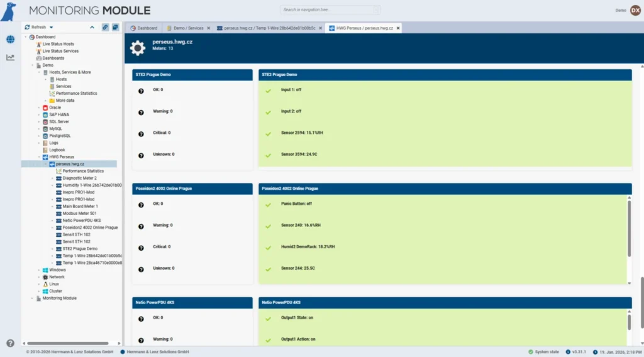
Task: Open the chart analytics icon in left sidebar
Action: pyautogui.click(x=10, y=57)
